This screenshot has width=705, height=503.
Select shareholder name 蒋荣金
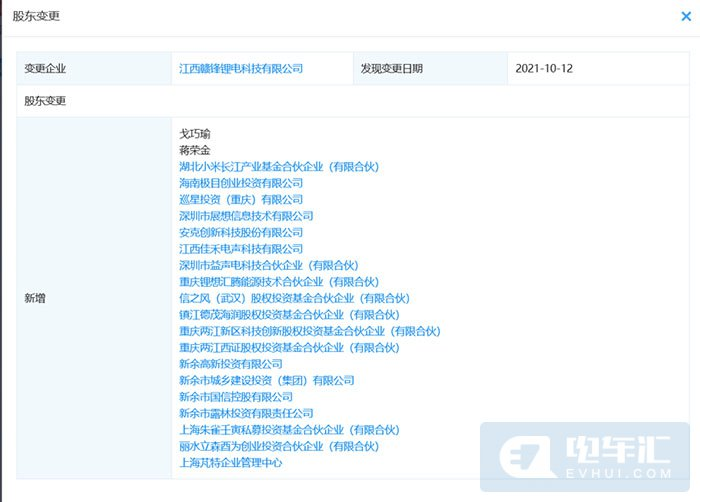click(x=194, y=150)
